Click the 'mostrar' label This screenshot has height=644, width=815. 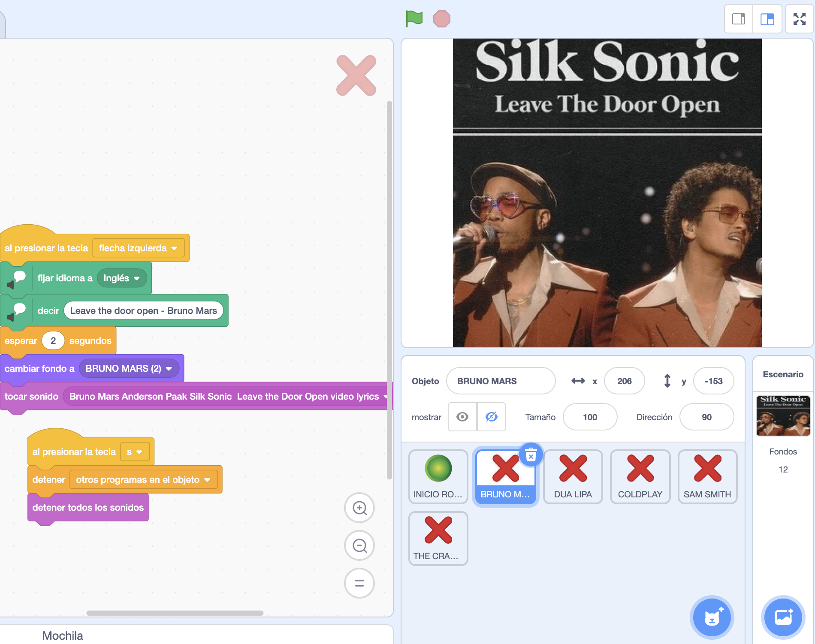[x=426, y=417]
